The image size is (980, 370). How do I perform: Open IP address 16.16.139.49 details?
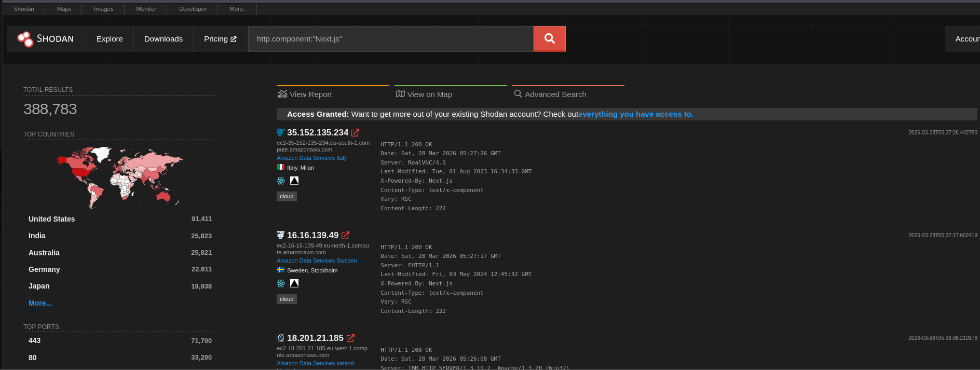[312, 236]
